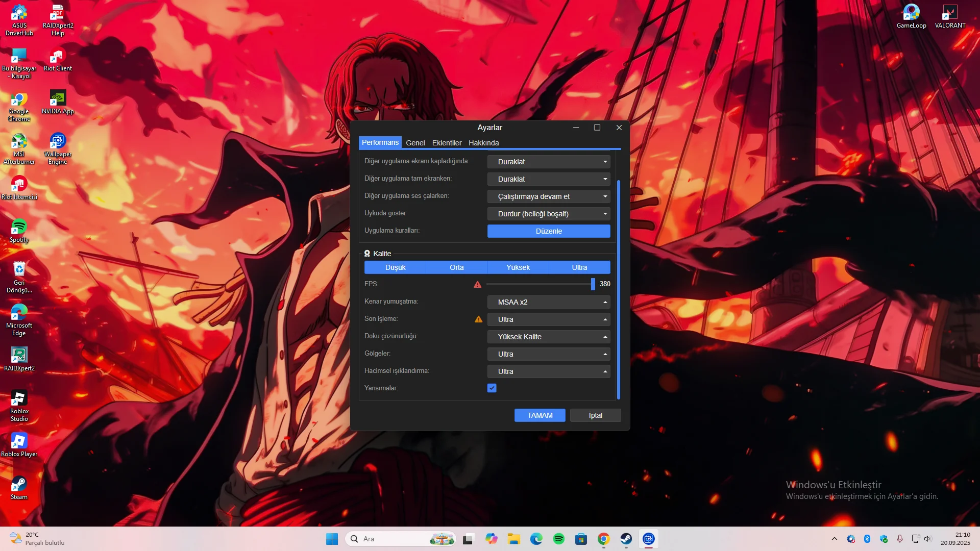Click the FPS slider handle
The height and width of the screenshot is (551, 980).
593,284
